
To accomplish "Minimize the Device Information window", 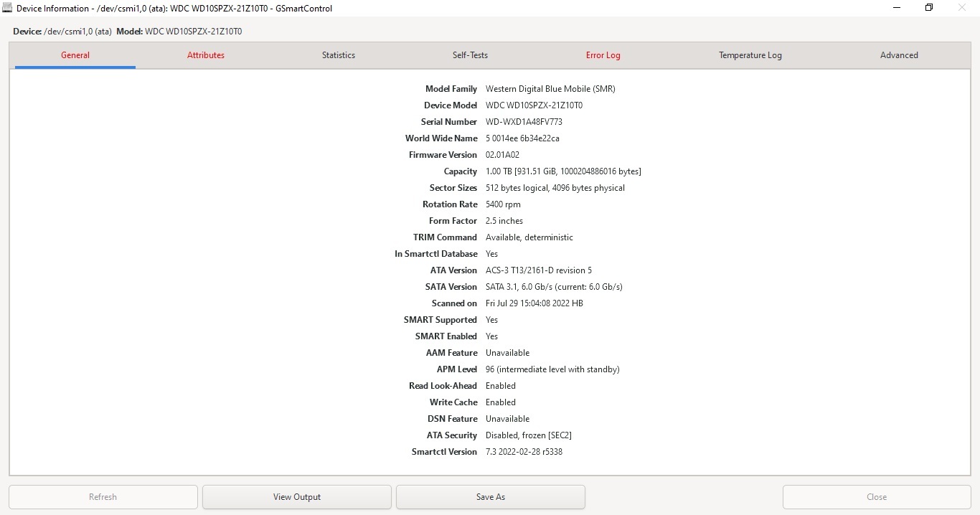I will 897,8.
